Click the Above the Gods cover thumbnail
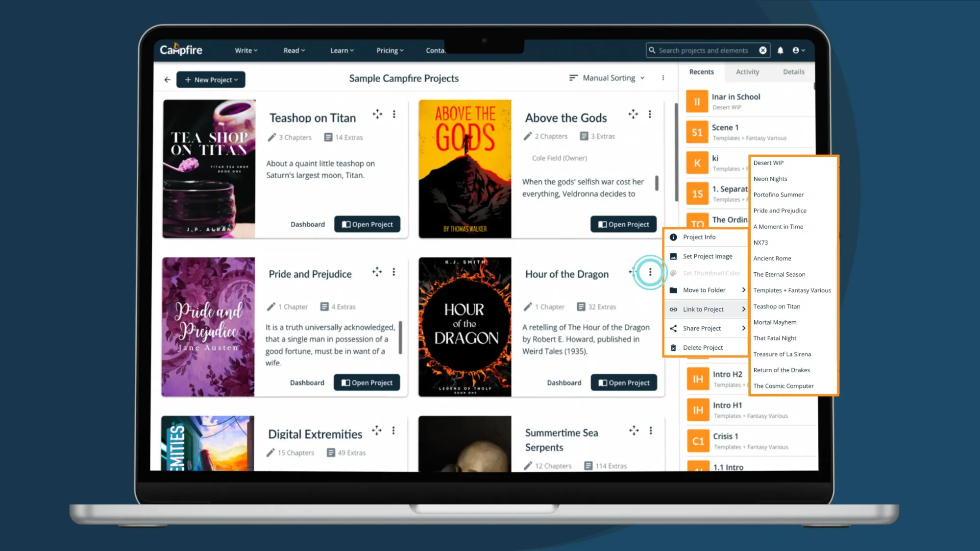980x551 pixels. pyautogui.click(x=465, y=169)
